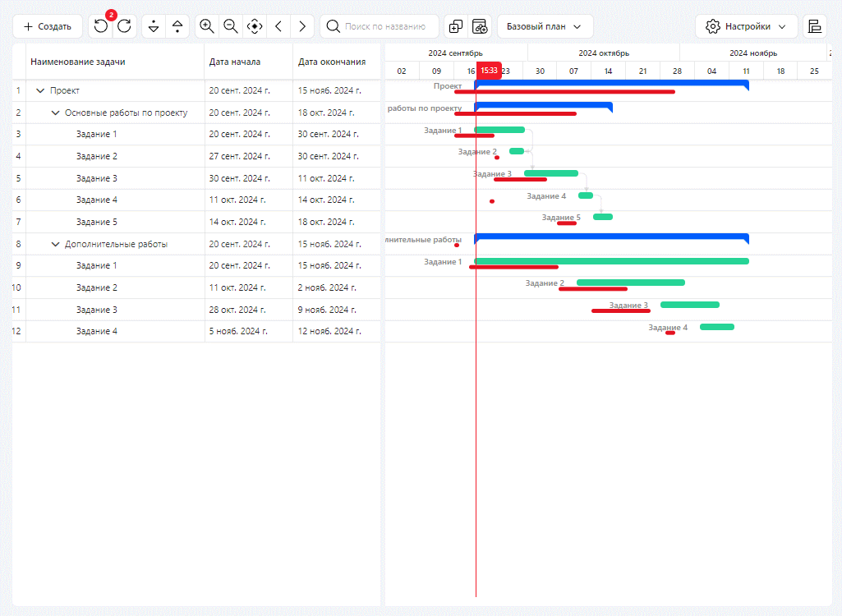Toggle the panel layout icon at top right
Screen dimensions: 842x616
click(x=815, y=26)
